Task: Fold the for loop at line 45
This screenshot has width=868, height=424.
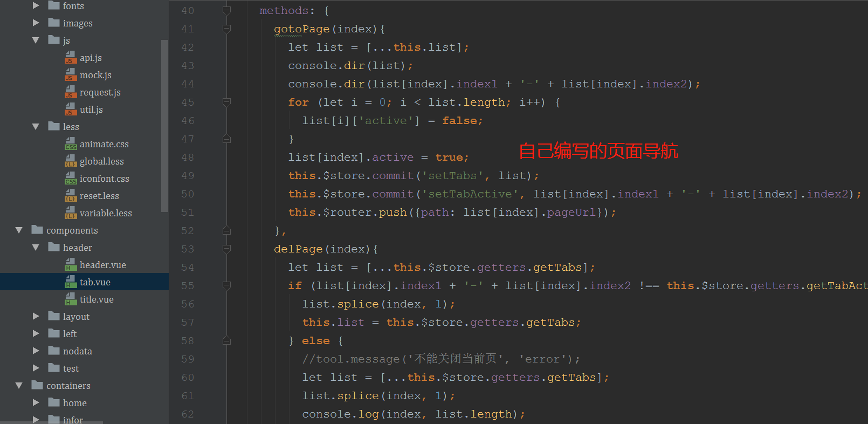Action: coord(227,102)
